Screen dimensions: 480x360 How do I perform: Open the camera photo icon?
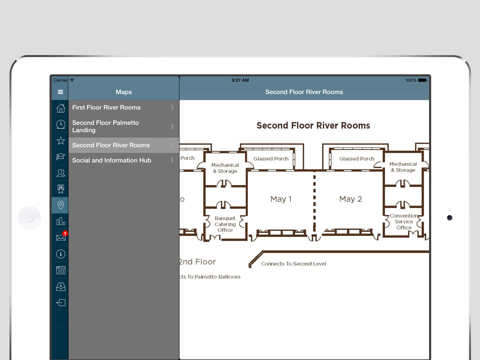coord(61,270)
